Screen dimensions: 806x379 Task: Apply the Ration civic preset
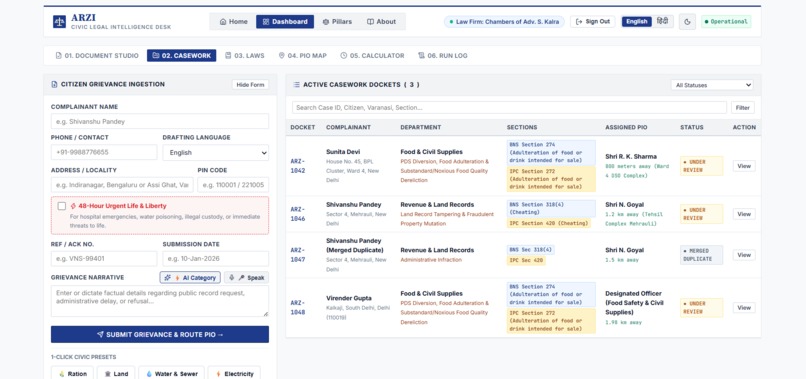click(x=72, y=373)
